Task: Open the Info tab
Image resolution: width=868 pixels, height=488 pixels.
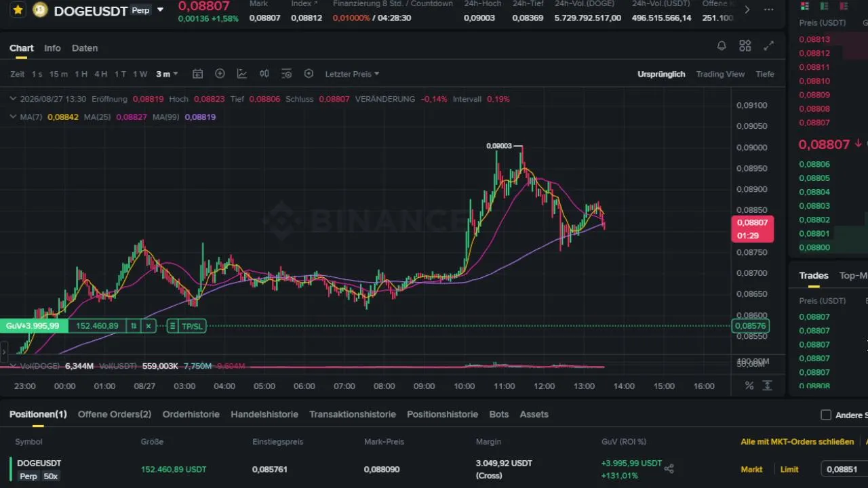Action: pos(52,48)
